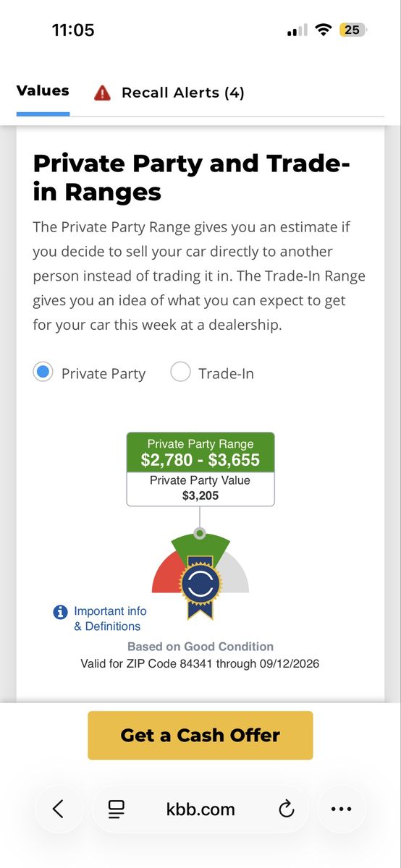Reload the page with the refresh icon
The height and width of the screenshot is (868, 401).
[287, 809]
